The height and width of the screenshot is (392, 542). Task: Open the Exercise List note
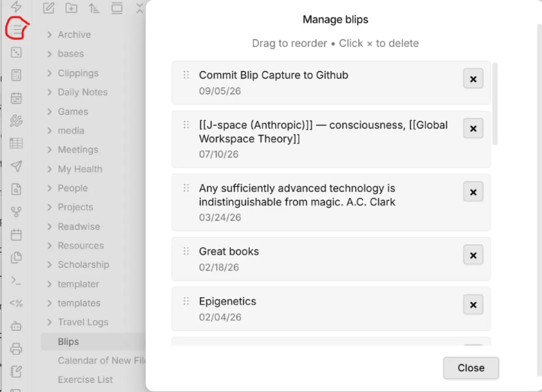point(85,379)
